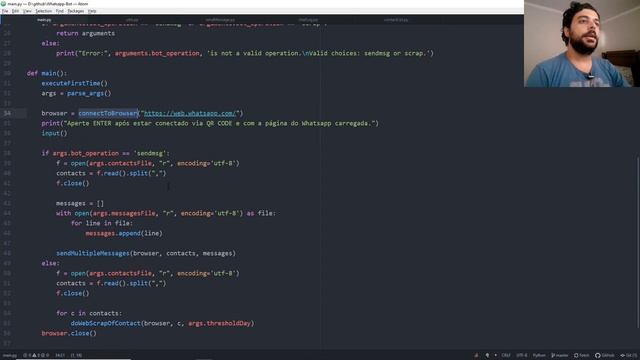Image resolution: width=640 pixels, height=360 pixels.
Task: Switch to the fourth editor tab
Action: coord(308,20)
